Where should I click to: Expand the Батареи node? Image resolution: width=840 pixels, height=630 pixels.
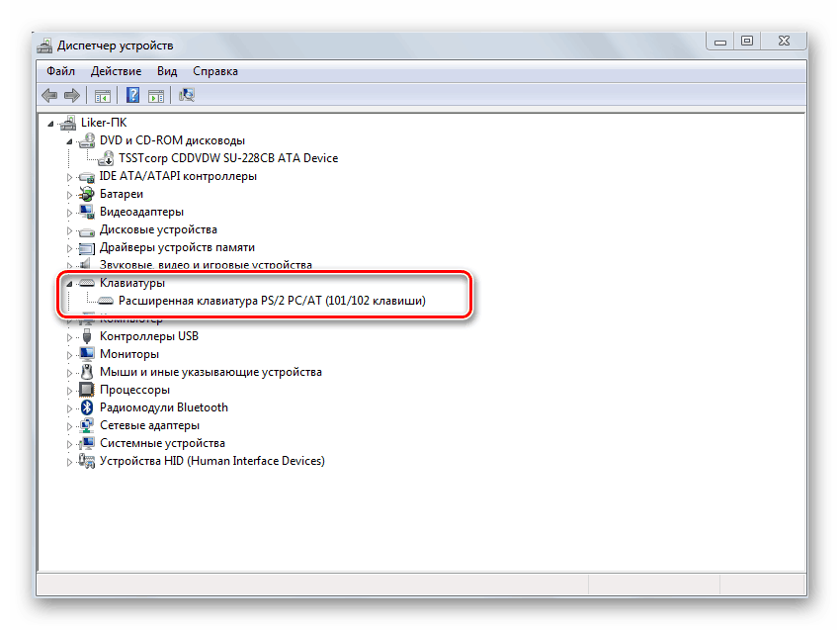[69, 195]
